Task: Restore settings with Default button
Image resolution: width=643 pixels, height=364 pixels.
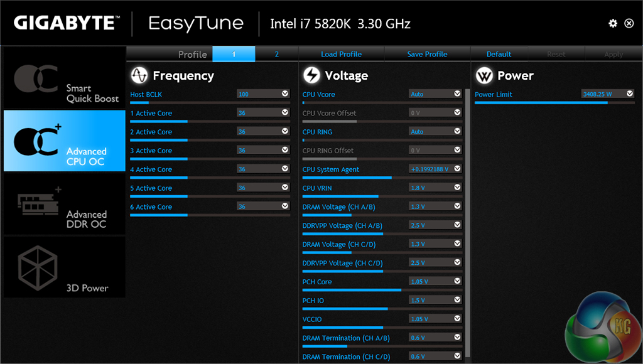Action: 499,54
